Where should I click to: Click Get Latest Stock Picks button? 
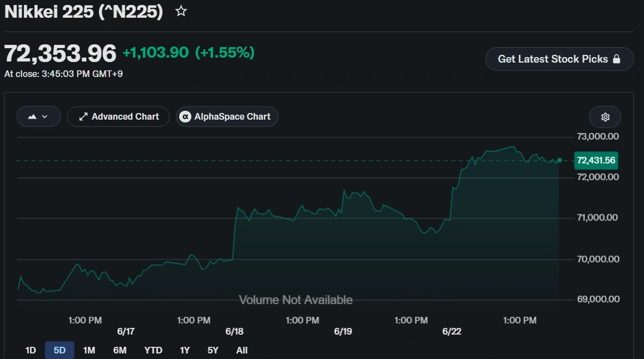tap(559, 59)
